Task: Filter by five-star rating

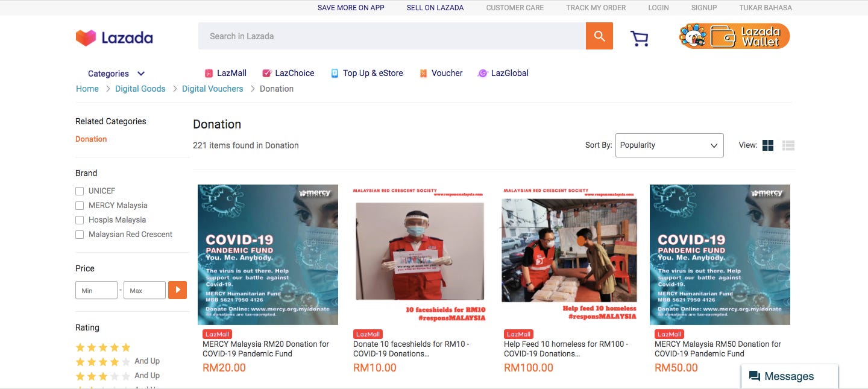Action: pyautogui.click(x=102, y=347)
